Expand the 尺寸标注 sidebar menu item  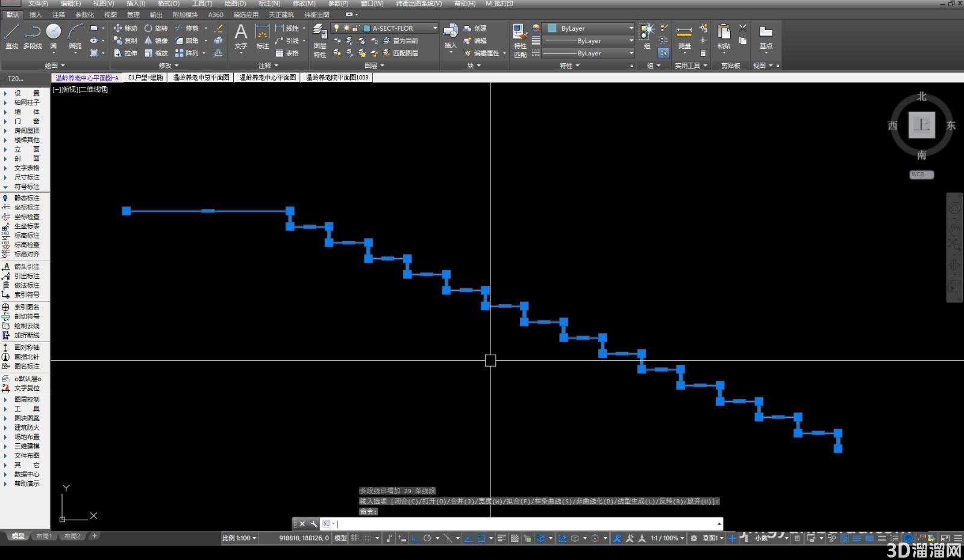point(27,178)
